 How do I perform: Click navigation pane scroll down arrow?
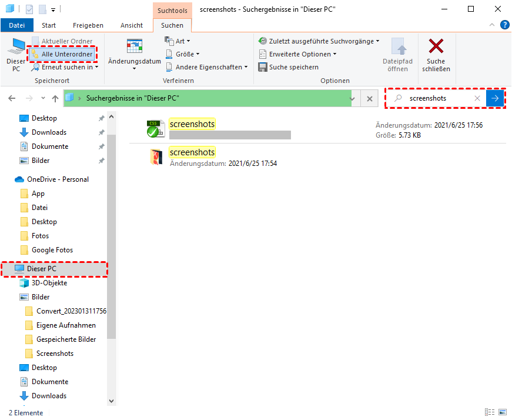point(111,401)
